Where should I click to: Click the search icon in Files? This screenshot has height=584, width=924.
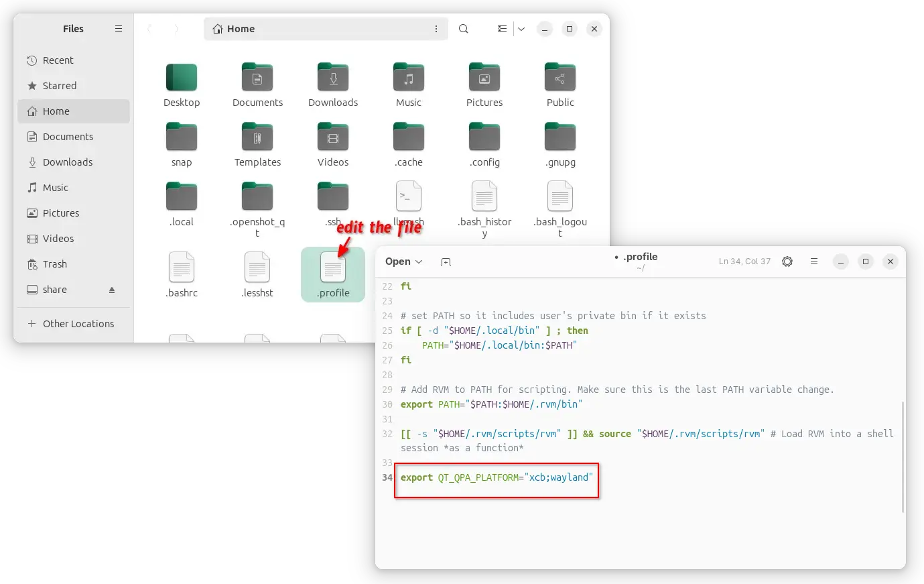(463, 29)
